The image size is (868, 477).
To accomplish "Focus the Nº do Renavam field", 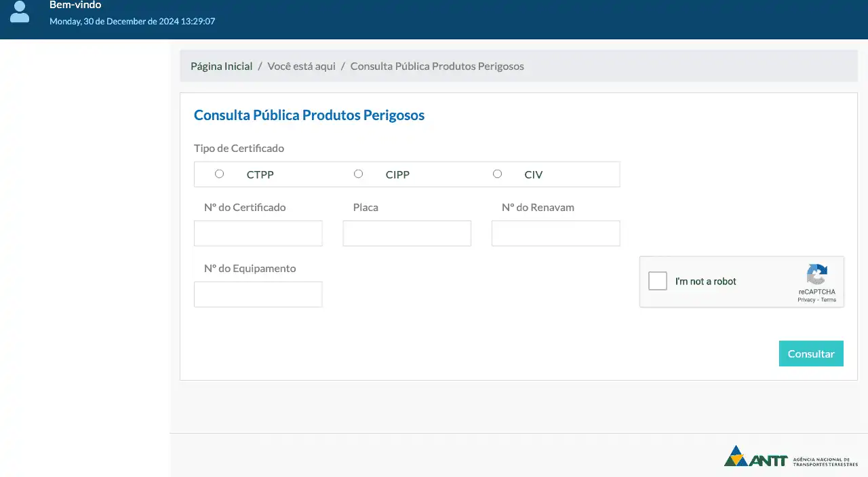I will coord(555,233).
